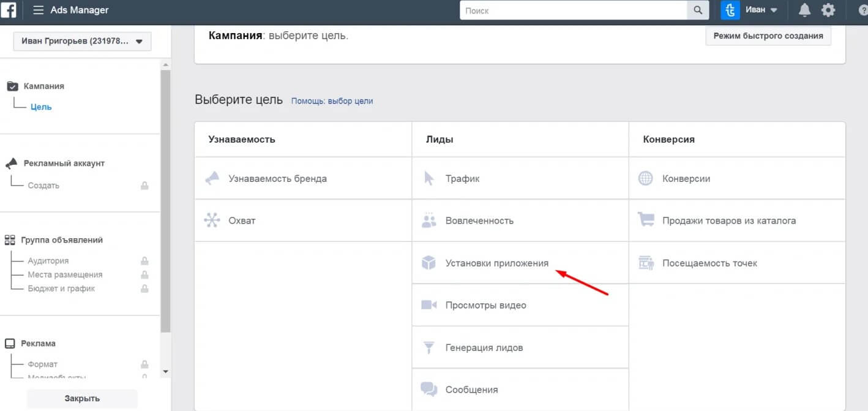This screenshot has height=411, width=868.
Task: Click the lock icon beside Бюджет и график
Action: tap(144, 288)
